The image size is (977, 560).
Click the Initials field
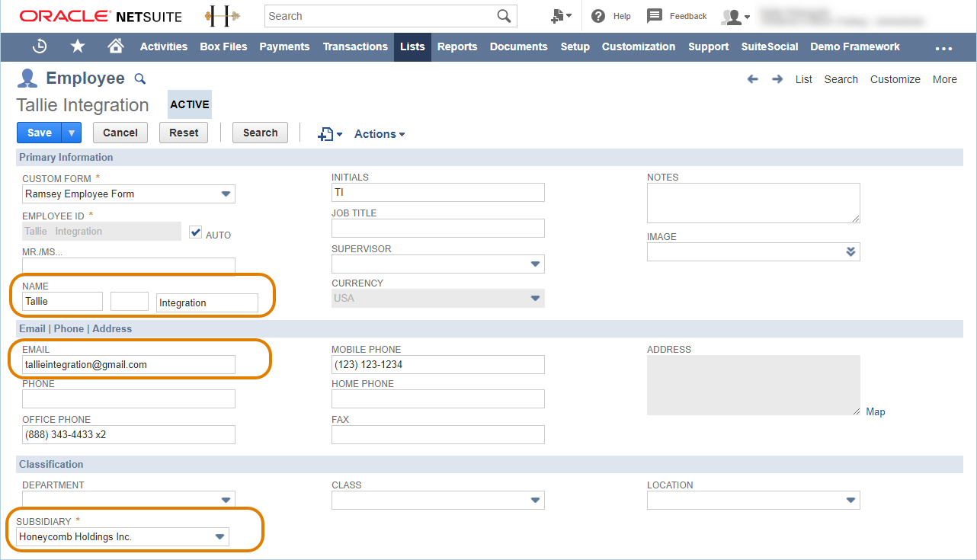click(438, 192)
